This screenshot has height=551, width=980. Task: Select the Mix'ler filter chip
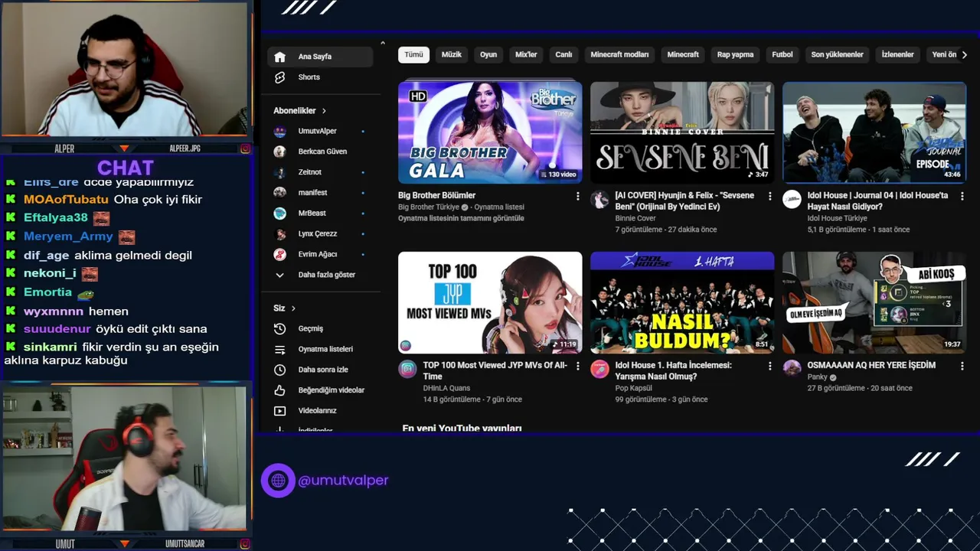pyautogui.click(x=526, y=55)
